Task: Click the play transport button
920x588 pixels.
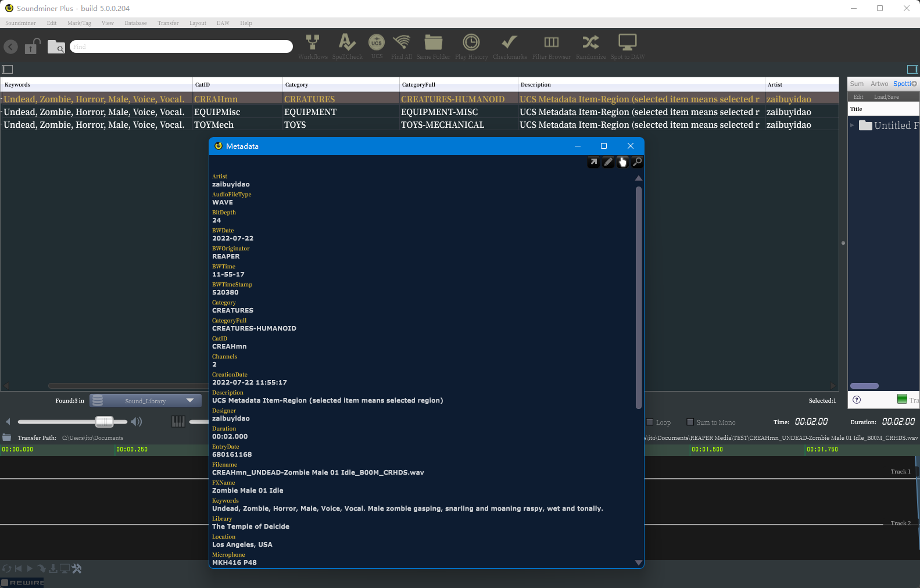Action: point(30,569)
